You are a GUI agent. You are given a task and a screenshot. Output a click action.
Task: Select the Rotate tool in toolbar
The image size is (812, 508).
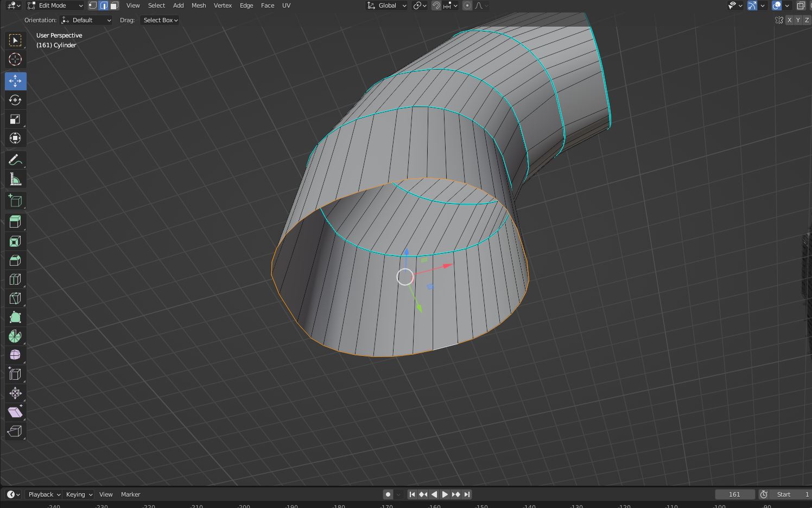[x=15, y=100]
